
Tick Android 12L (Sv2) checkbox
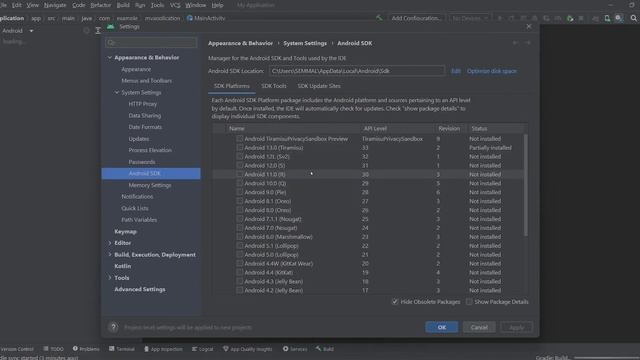point(240,156)
